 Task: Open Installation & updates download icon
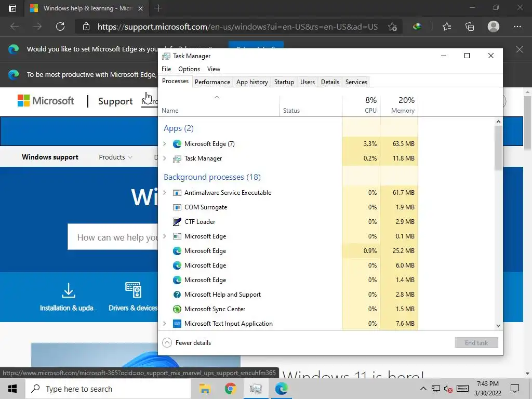pos(69,290)
